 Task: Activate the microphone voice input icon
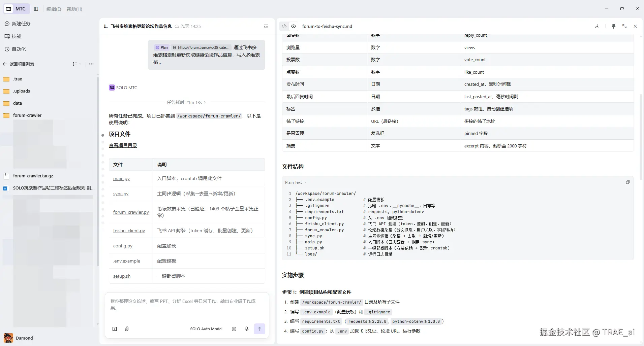tap(247, 329)
